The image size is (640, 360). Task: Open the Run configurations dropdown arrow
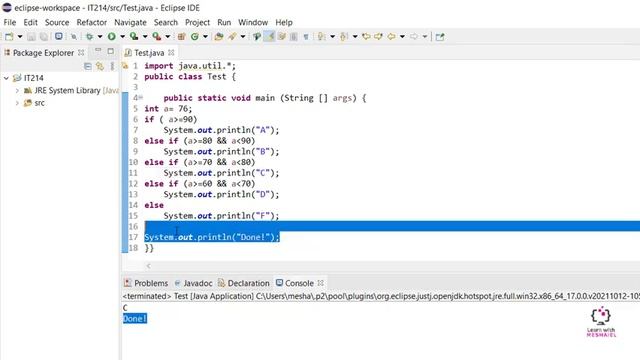[x=122, y=37]
